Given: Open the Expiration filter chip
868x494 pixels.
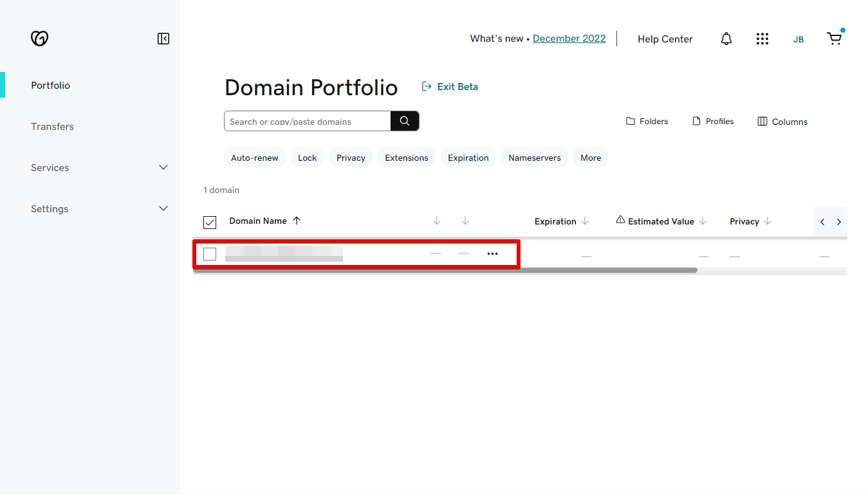Looking at the screenshot, I should (x=468, y=158).
